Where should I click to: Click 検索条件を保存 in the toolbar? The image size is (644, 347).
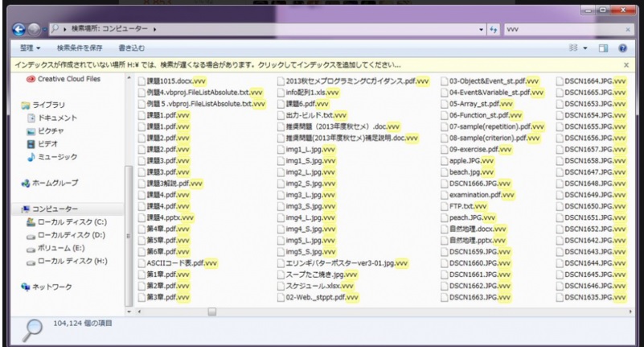[79, 48]
